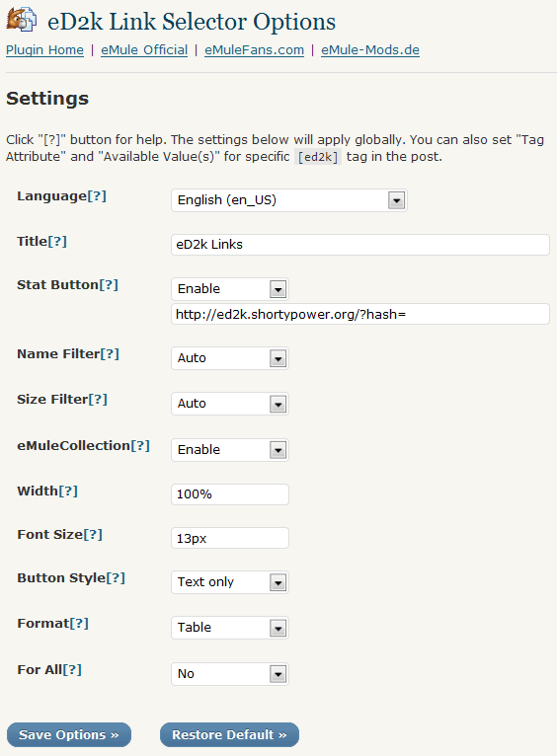Expand the Stat Button dropdown
Image resolution: width=557 pixels, height=756 pixels.
230,289
